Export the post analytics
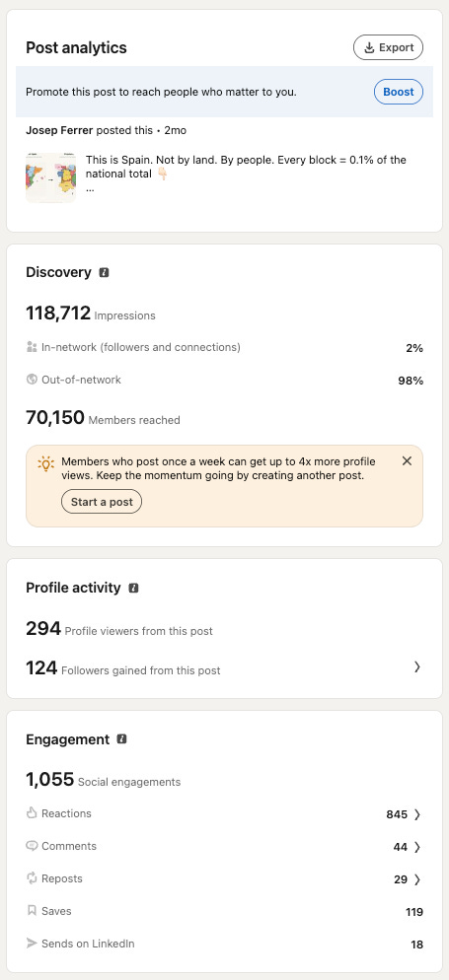 [389, 47]
